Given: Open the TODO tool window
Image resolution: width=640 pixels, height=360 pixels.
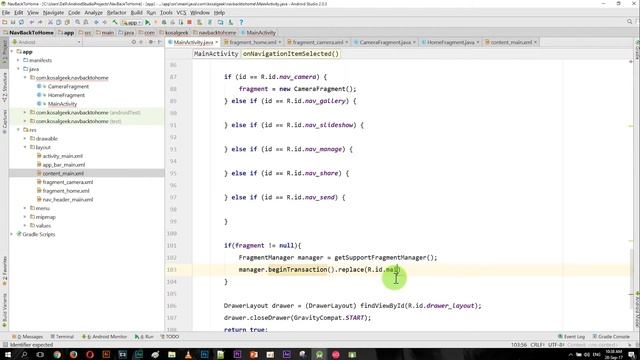Looking at the screenshot, I should 170,337.
